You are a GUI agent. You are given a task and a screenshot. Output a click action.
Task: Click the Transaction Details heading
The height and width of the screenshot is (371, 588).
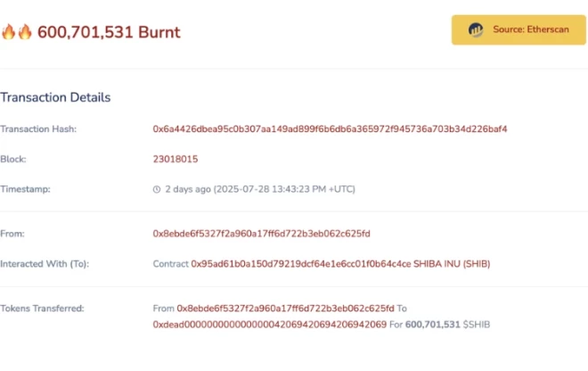coord(55,97)
